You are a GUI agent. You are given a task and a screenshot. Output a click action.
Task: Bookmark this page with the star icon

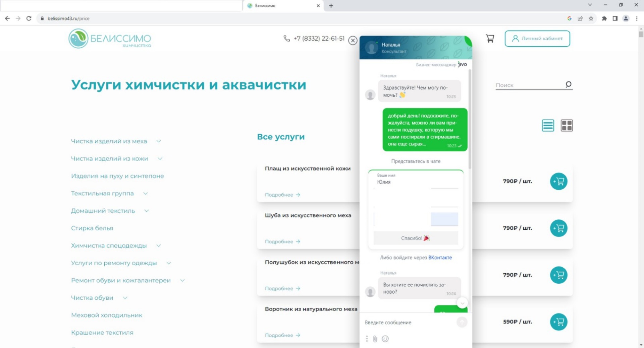tap(591, 18)
